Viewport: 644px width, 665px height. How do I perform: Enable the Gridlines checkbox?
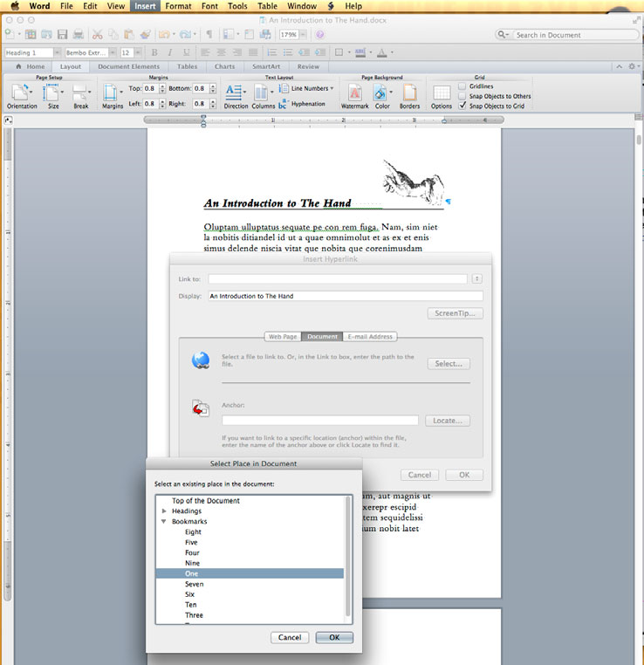(462, 86)
